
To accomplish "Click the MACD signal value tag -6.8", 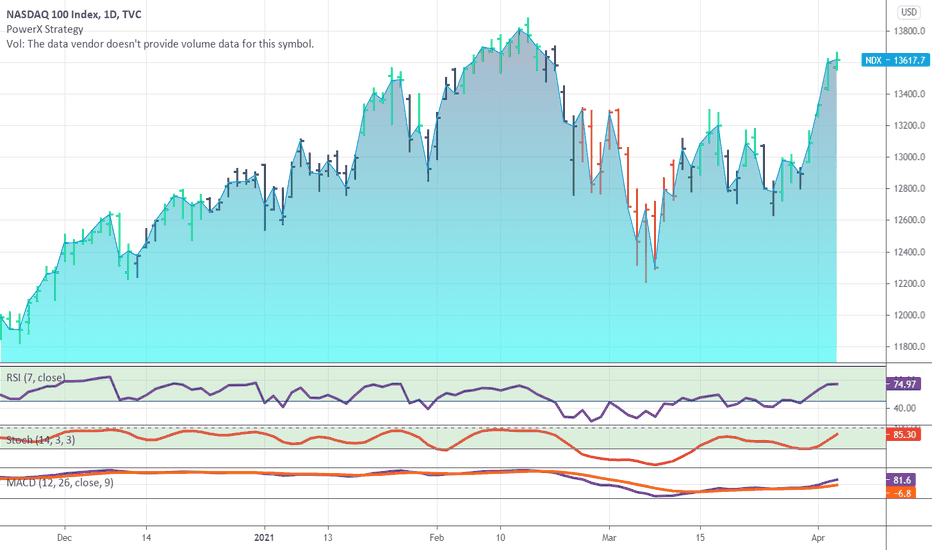I will click(x=901, y=493).
